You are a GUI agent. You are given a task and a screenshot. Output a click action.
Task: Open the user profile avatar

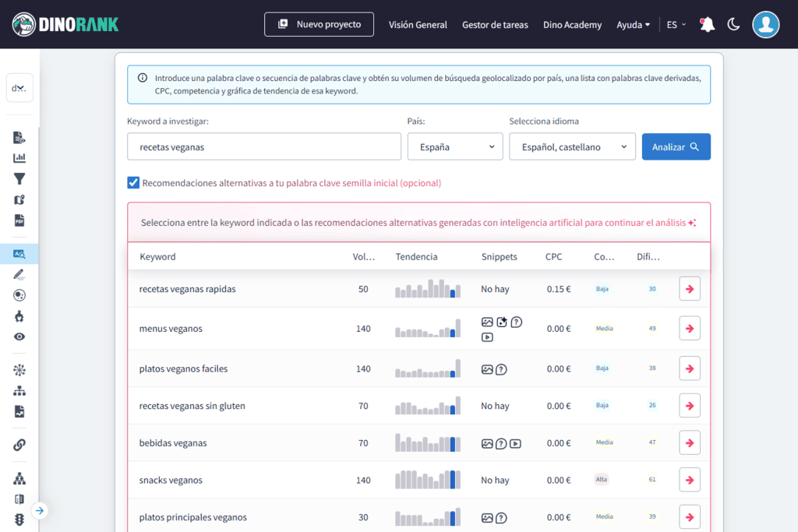(765, 24)
